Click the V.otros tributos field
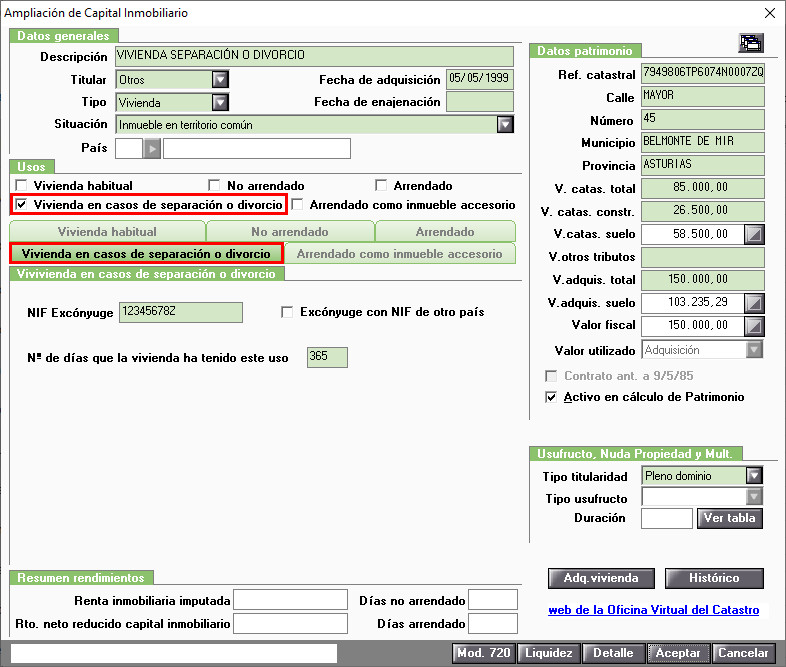This screenshot has height=667, width=786. coord(703,258)
